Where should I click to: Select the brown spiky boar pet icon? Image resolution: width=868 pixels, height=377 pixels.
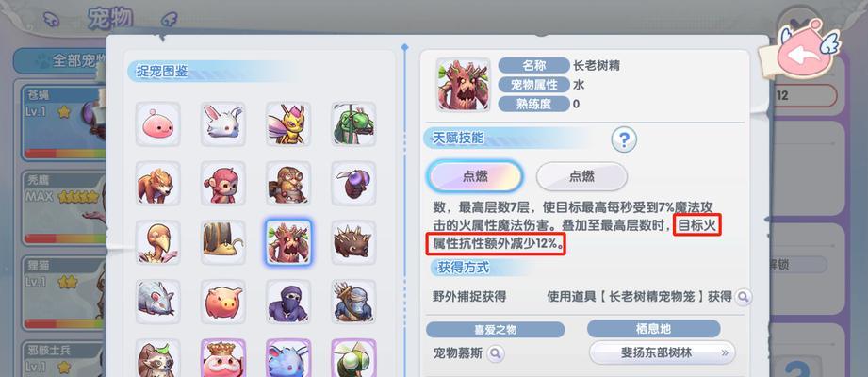[x=353, y=242]
